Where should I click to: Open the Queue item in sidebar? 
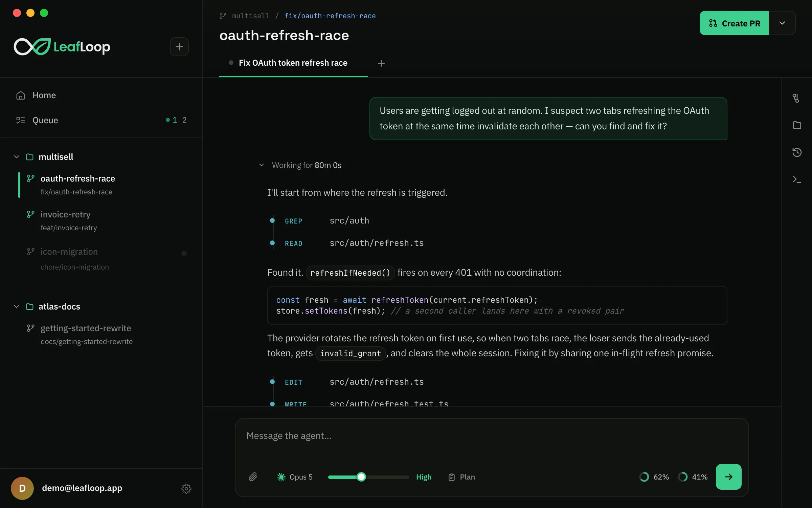click(101, 120)
